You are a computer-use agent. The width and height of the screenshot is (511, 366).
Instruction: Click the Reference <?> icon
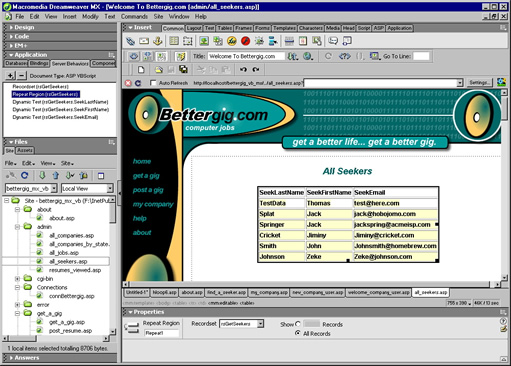coord(344,56)
